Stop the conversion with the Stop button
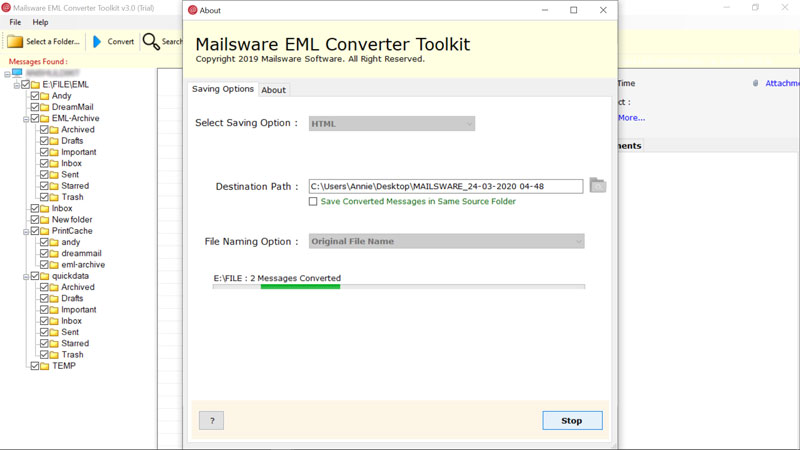 (572, 420)
